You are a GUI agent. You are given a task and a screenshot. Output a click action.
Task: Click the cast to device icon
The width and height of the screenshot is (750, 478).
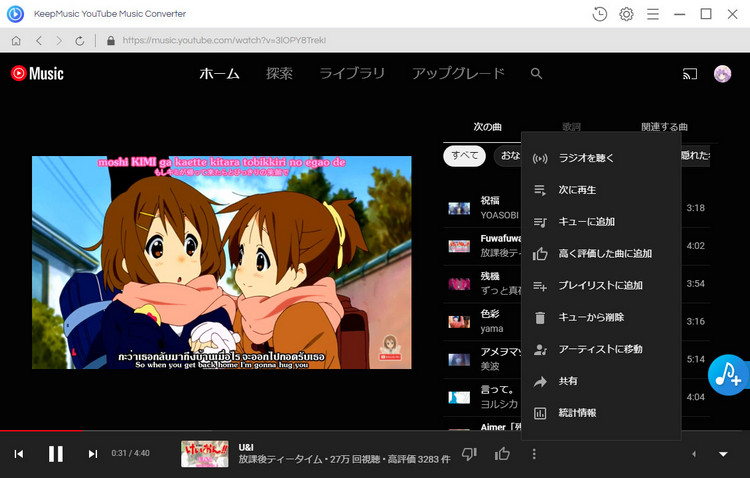click(x=690, y=74)
